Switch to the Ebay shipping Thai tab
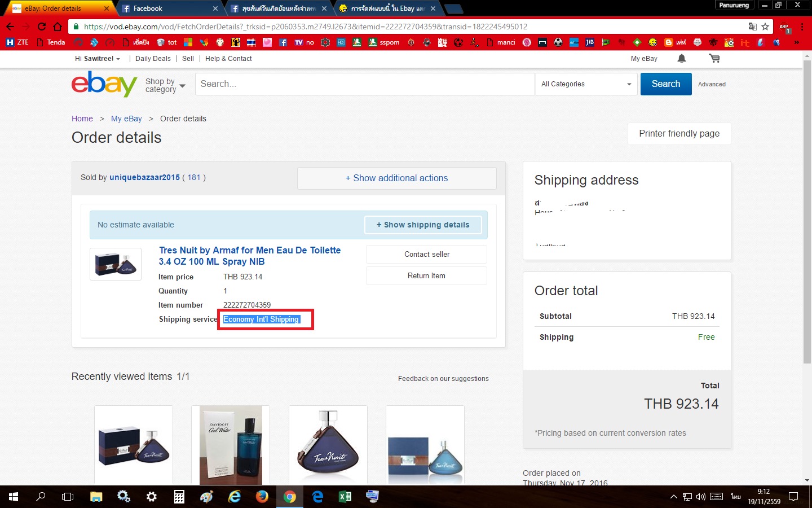 click(x=389, y=8)
